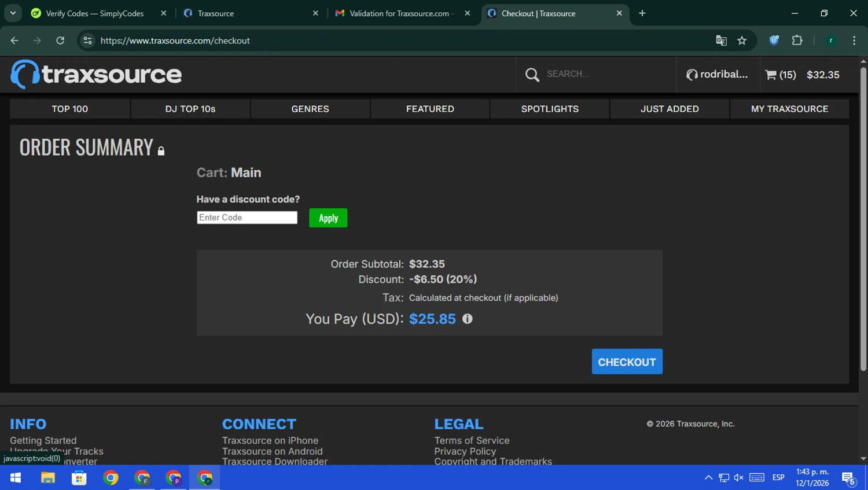Close the Verify Codes SimplyCodes tab
The height and width of the screenshot is (490, 868).
(164, 13)
